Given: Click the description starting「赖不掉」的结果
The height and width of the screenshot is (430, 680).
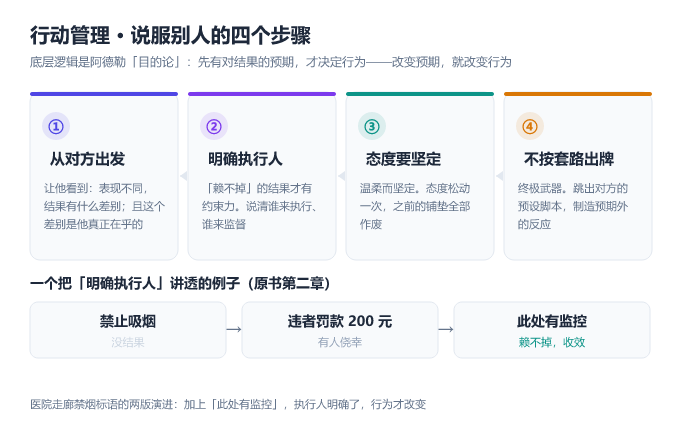Looking at the screenshot, I should [x=259, y=206].
